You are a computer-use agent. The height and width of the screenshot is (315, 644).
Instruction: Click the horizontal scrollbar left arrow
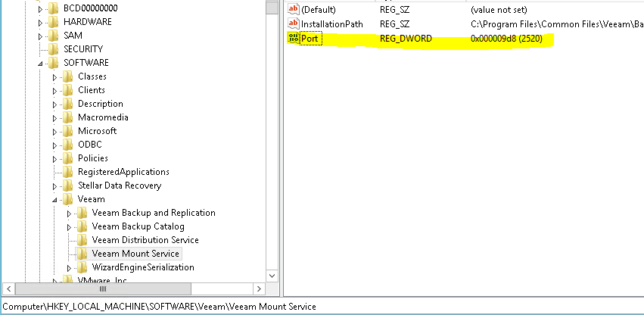(x=9, y=288)
